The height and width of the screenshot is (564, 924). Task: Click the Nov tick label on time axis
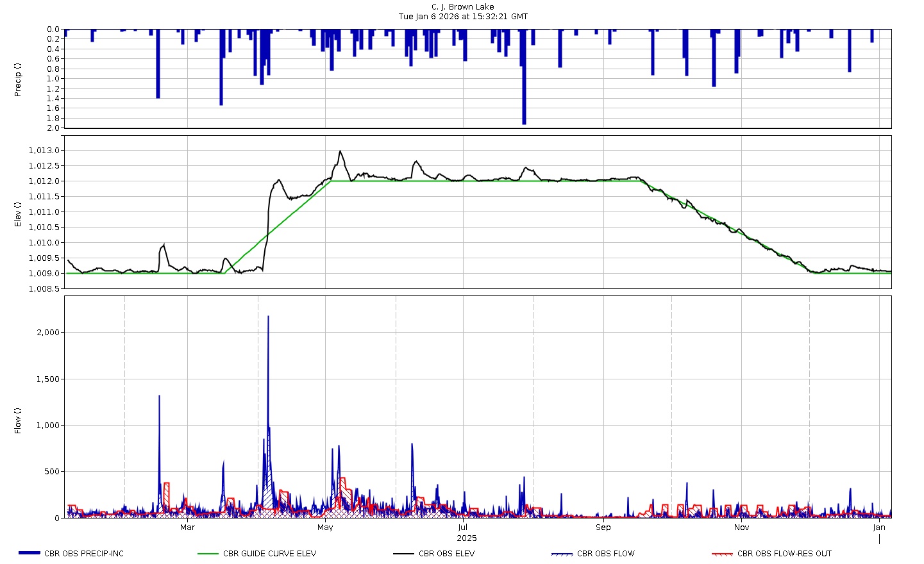[x=741, y=527]
